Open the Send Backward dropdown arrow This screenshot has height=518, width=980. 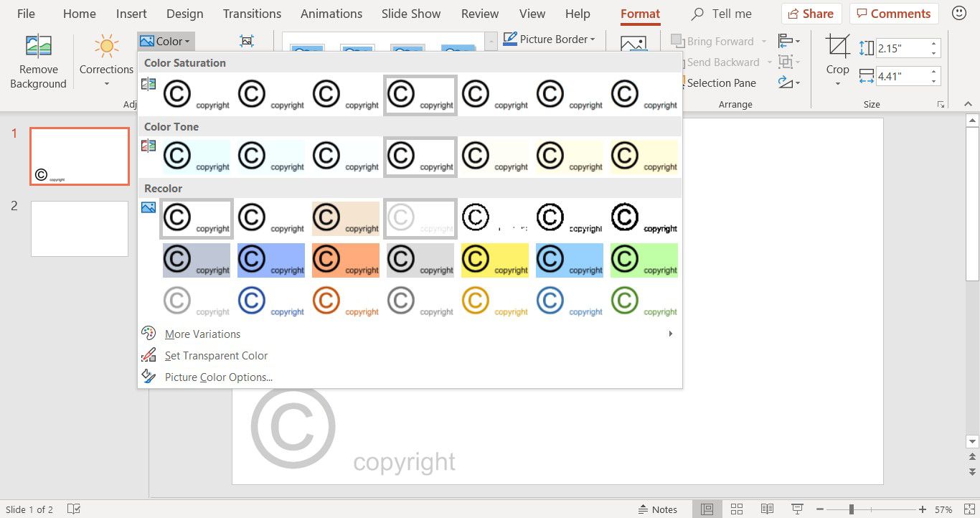click(769, 62)
